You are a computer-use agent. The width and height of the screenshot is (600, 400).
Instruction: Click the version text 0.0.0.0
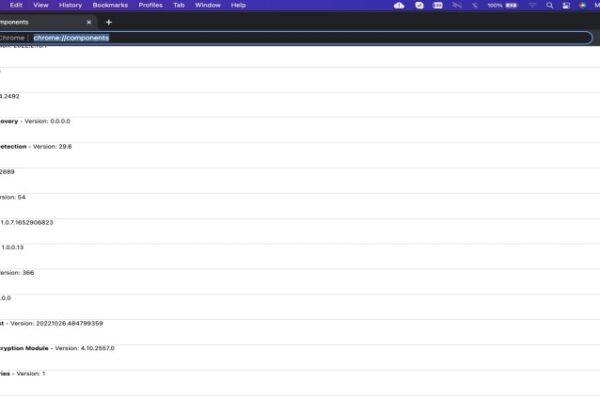point(60,121)
